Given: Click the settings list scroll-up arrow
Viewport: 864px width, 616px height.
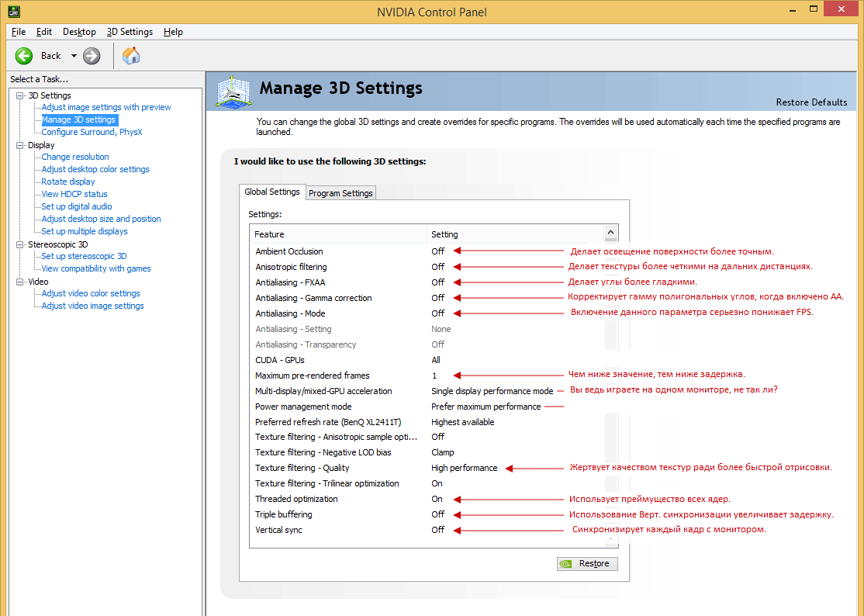Looking at the screenshot, I should [x=610, y=232].
